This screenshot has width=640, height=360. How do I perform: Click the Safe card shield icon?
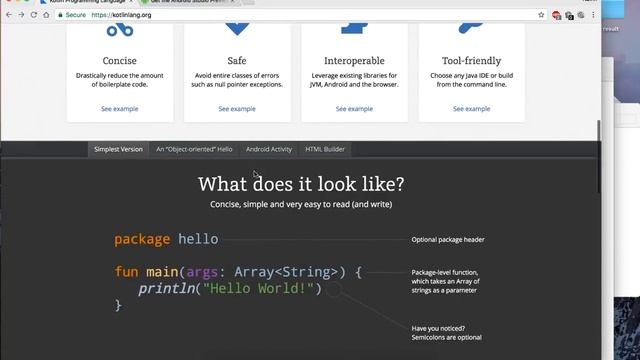point(237,29)
